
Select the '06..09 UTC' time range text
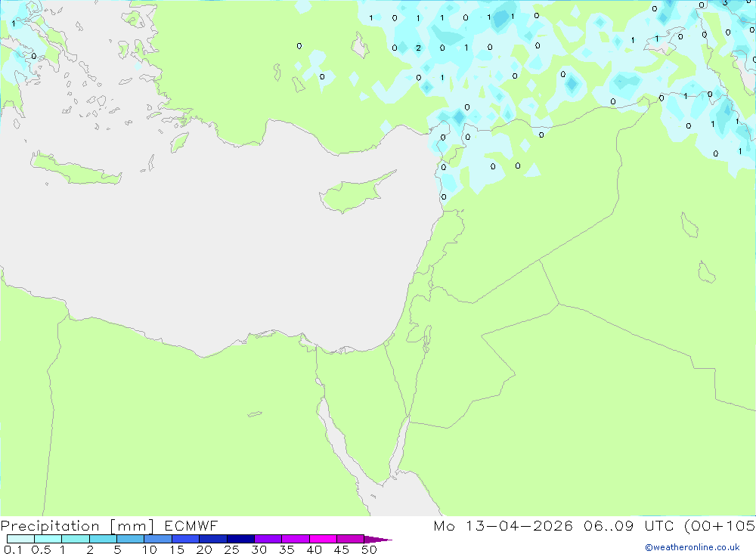(x=629, y=525)
